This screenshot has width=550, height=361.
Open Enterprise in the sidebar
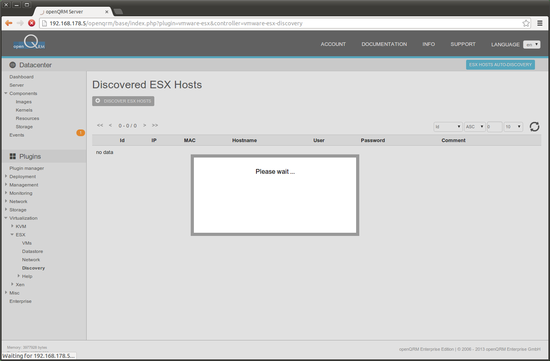tap(20, 301)
